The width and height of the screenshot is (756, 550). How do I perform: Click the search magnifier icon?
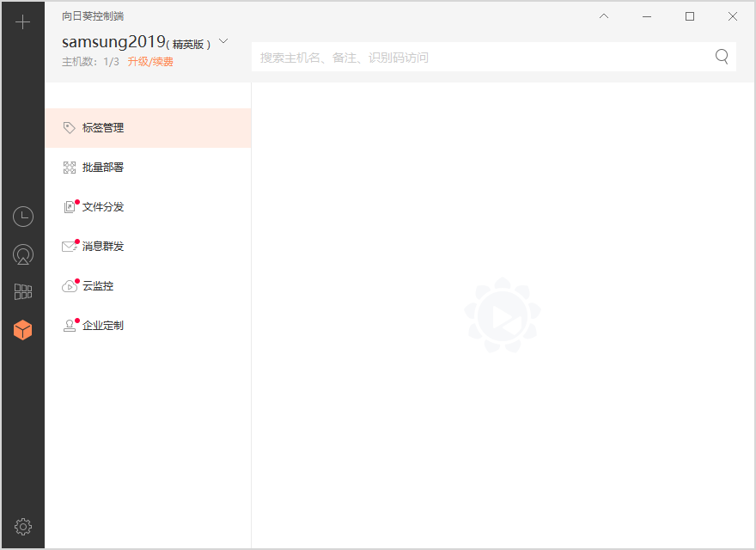point(722,57)
